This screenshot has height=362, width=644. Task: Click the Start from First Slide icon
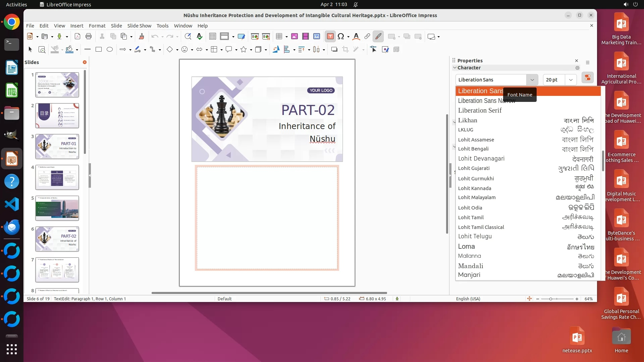click(x=255, y=37)
